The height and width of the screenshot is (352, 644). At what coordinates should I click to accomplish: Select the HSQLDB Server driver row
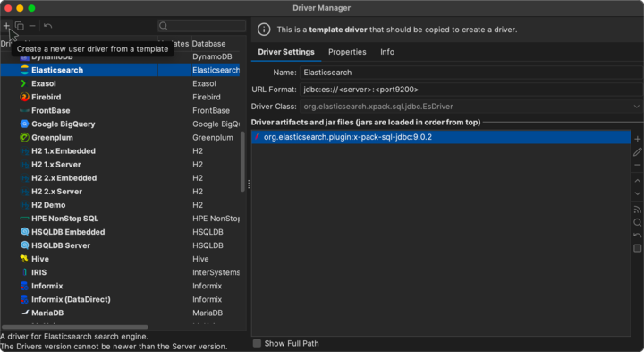(120, 245)
